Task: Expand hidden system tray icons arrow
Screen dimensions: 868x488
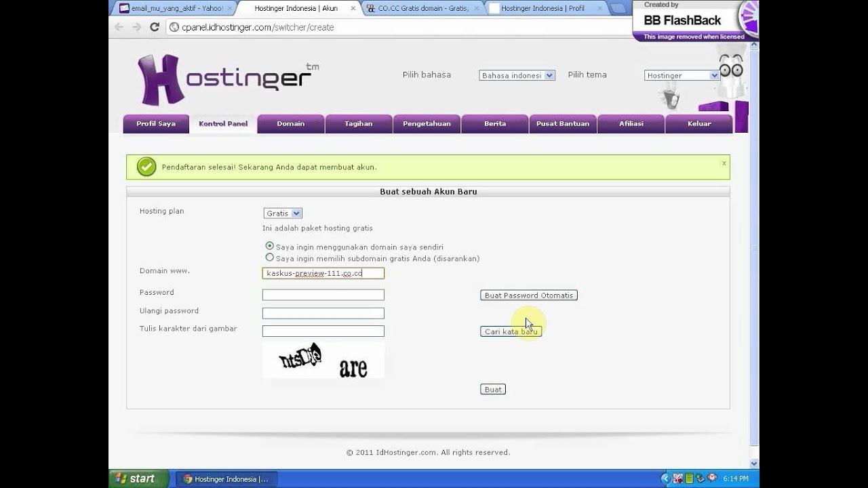Action: coord(666,479)
